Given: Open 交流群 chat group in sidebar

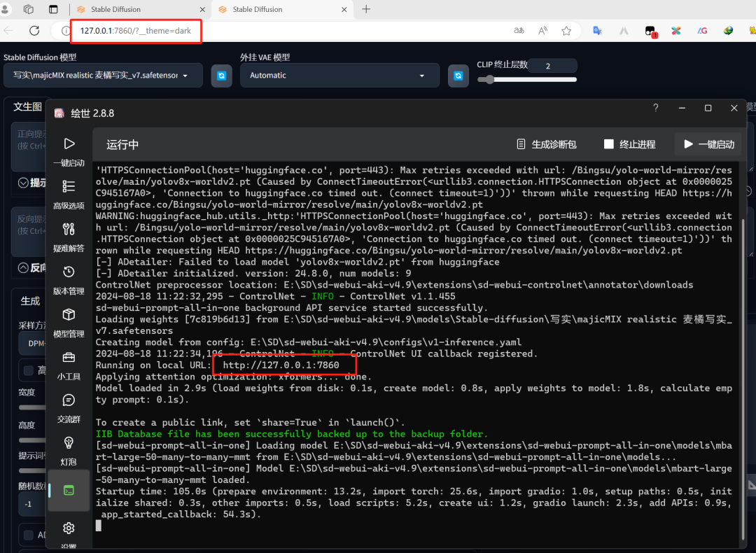Looking at the screenshot, I should [x=69, y=407].
